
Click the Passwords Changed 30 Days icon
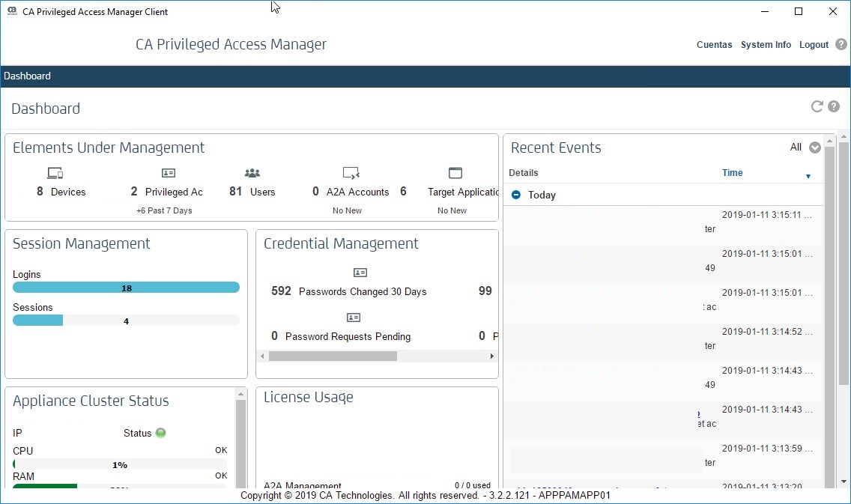(x=360, y=273)
